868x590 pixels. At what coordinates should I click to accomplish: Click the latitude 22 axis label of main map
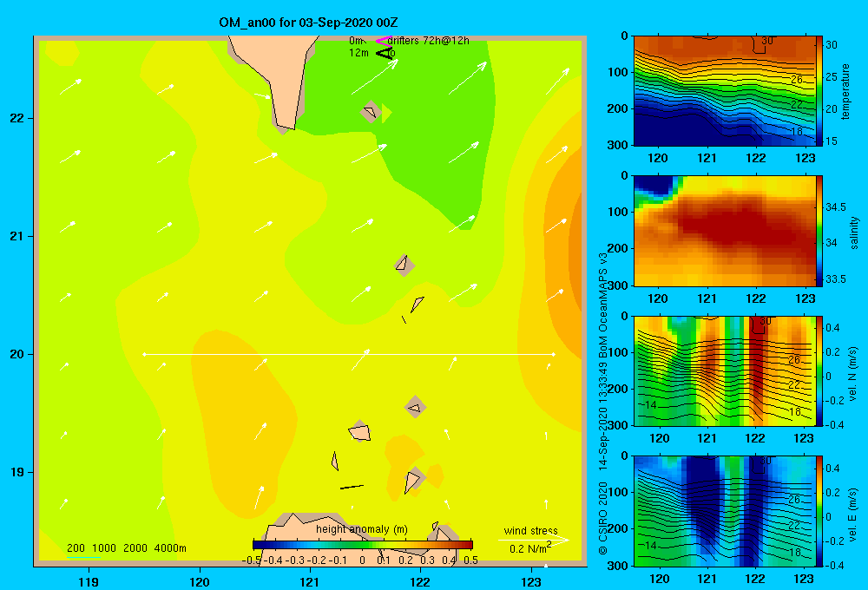17,119
